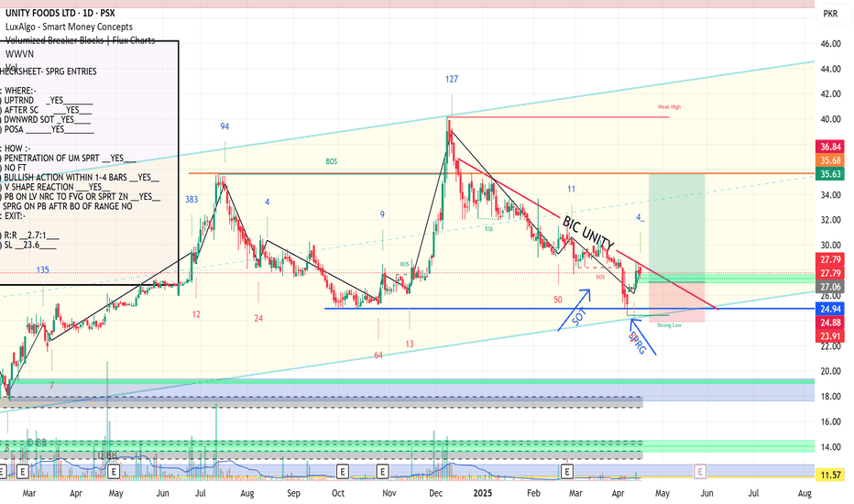The image size is (854, 504).
Task: Select the SPRG arrow label
Action: [637, 344]
